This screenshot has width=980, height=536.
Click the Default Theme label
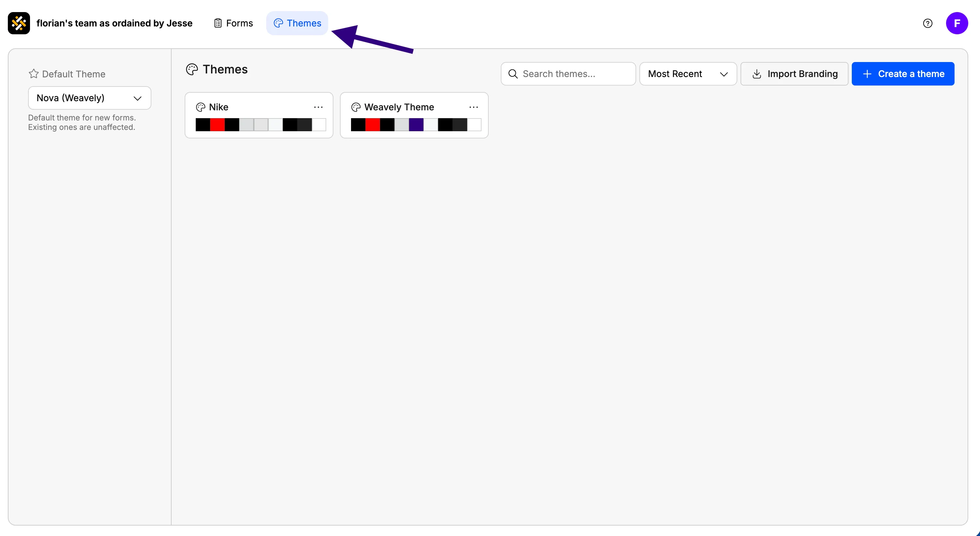[73, 74]
